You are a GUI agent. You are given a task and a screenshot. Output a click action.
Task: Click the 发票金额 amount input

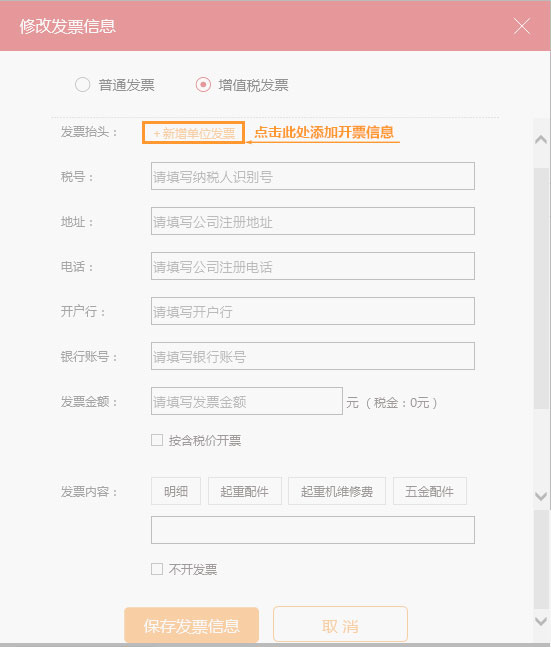click(x=247, y=401)
